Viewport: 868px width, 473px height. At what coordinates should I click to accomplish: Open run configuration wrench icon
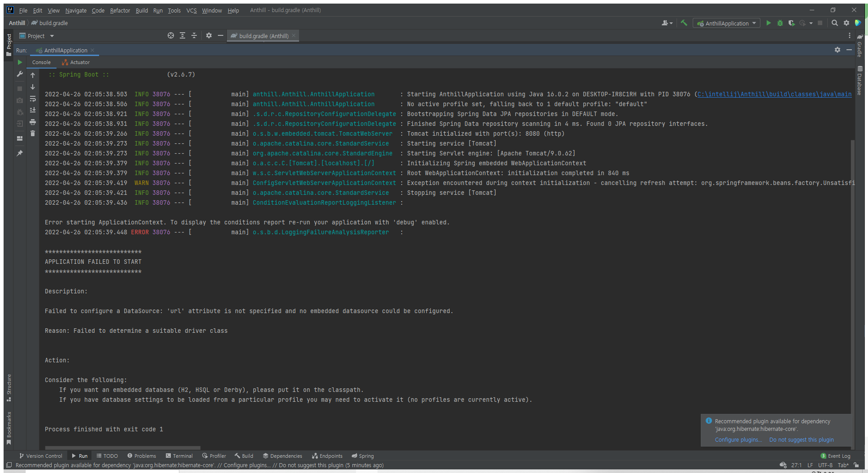(x=20, y=74)
